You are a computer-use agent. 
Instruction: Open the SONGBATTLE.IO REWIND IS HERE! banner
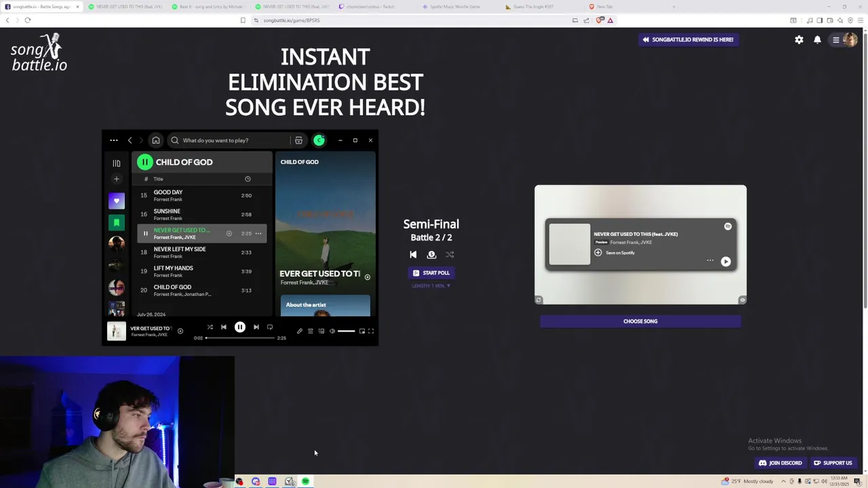(x=688, y=39)
